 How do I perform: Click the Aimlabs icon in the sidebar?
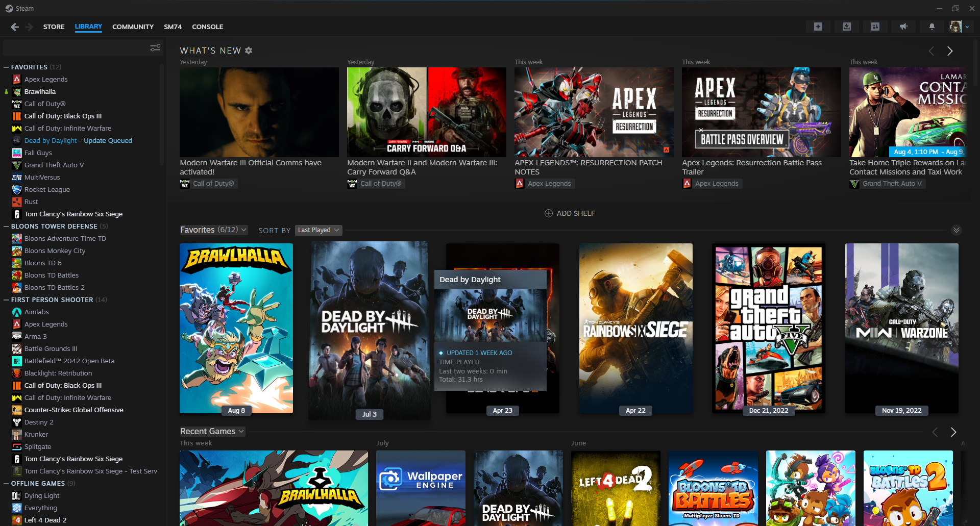coord(17,312)
